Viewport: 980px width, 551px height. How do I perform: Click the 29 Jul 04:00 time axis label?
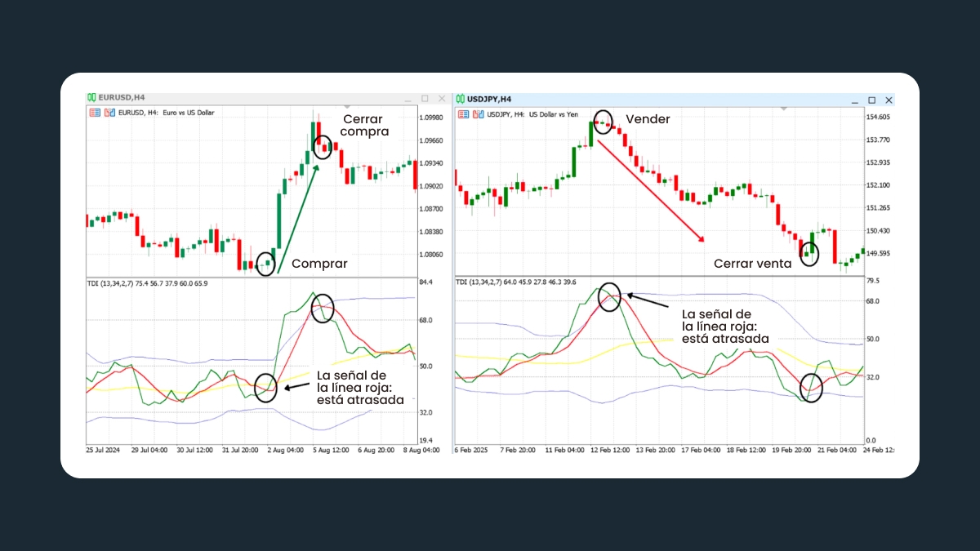151,450
